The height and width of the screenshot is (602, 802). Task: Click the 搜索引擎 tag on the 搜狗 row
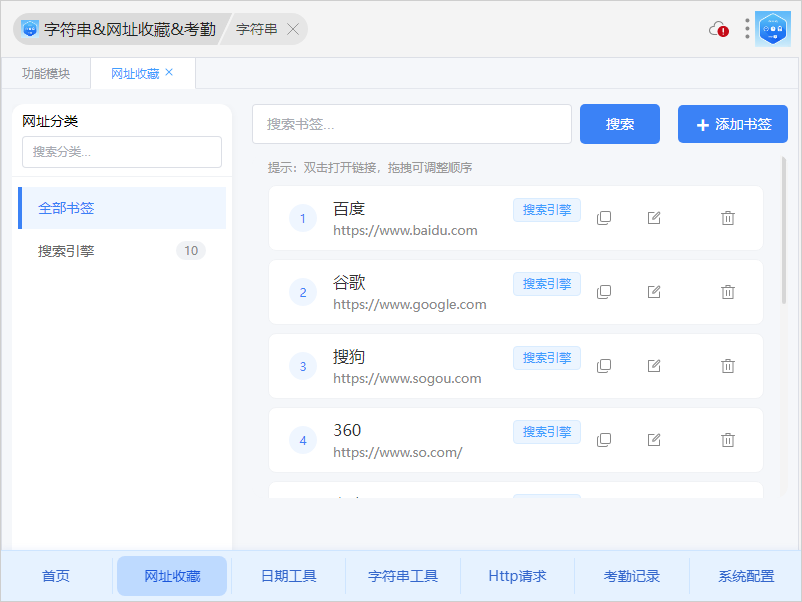pos(547,358)
